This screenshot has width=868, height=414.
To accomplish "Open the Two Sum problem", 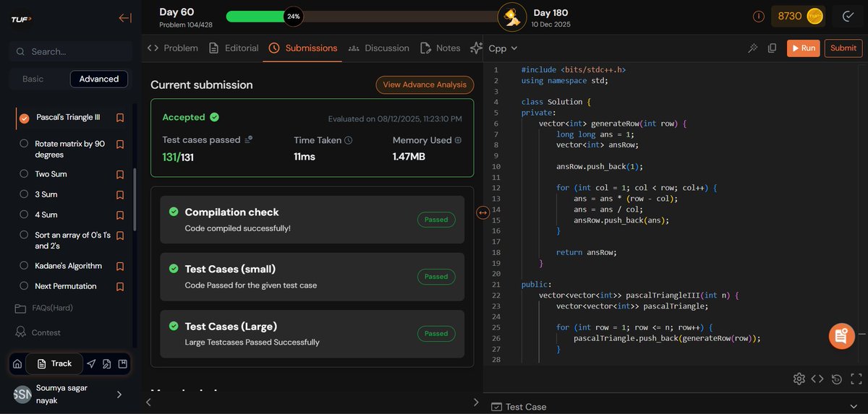I will tap(51, 174).
